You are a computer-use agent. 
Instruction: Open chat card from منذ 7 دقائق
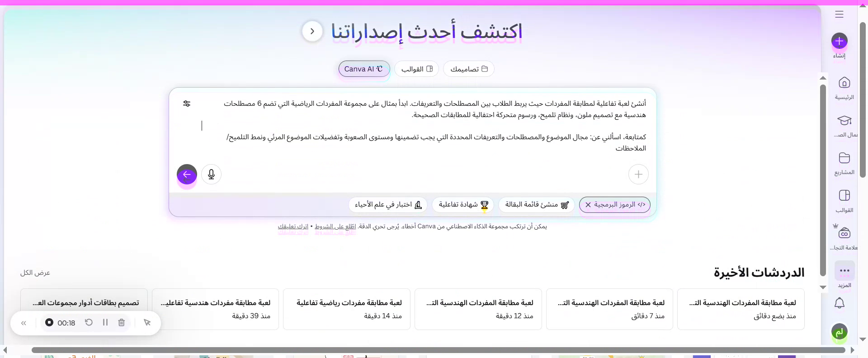609,309
